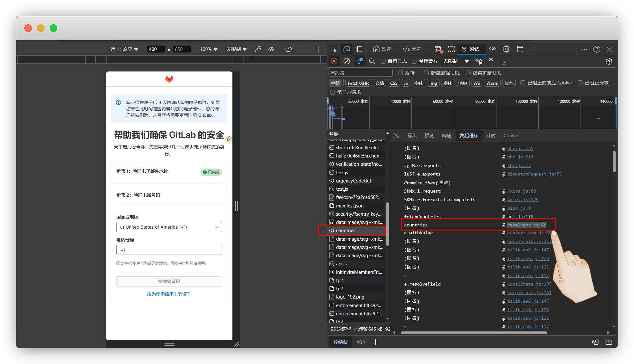Click the clear network log icon
The image size is (634, 364).
point(347,61)
